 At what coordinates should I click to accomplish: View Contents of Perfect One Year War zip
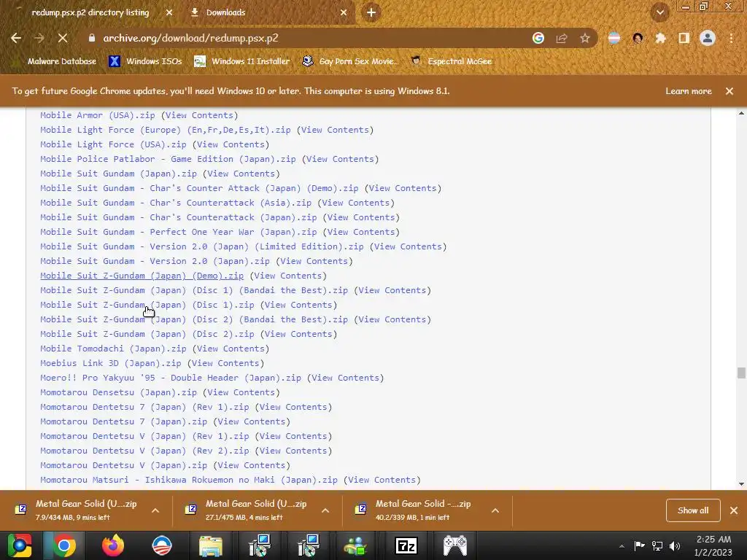(x=361, y=232)
